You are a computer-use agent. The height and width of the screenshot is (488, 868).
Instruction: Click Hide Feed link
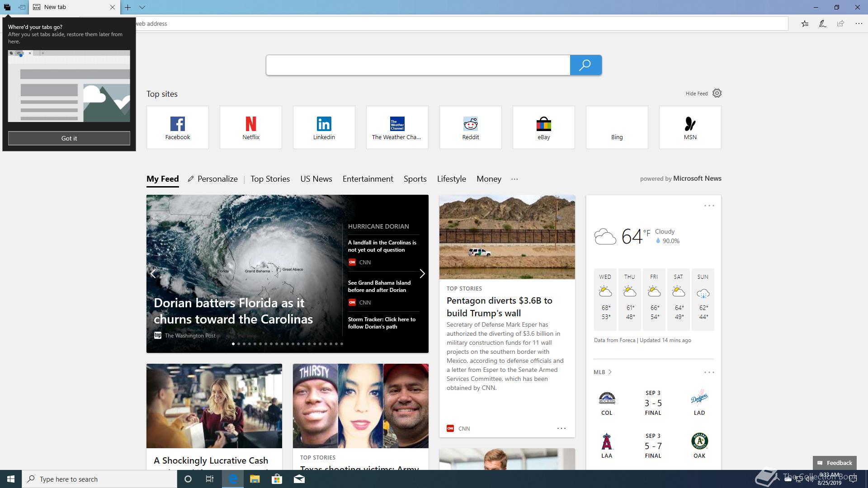pyautogui.click(x=697, y=94)
